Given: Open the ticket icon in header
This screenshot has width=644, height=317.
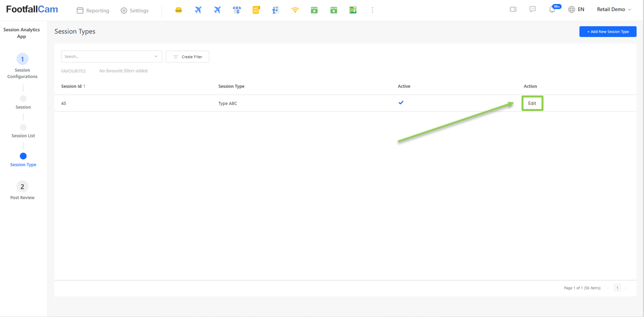Looking at the screenshot, I should [513, 9].
